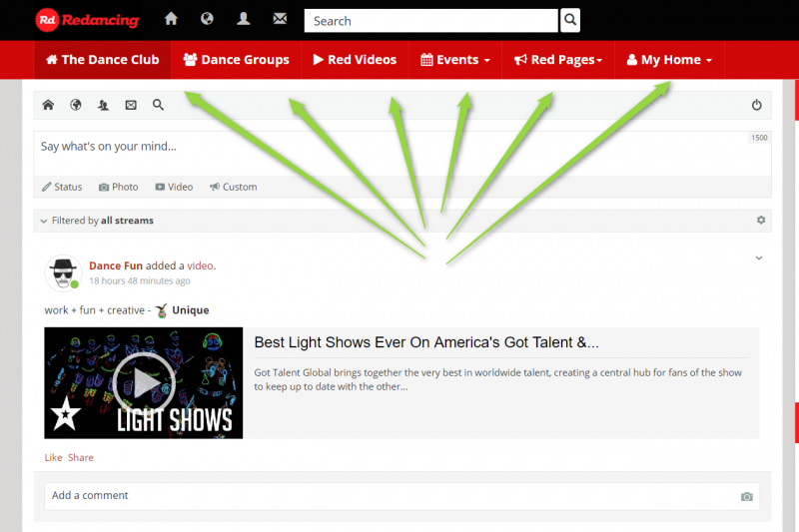The image size is (799, 532).
Task: Open Best Light Shows Ever video title
Action: pos(426,342)
